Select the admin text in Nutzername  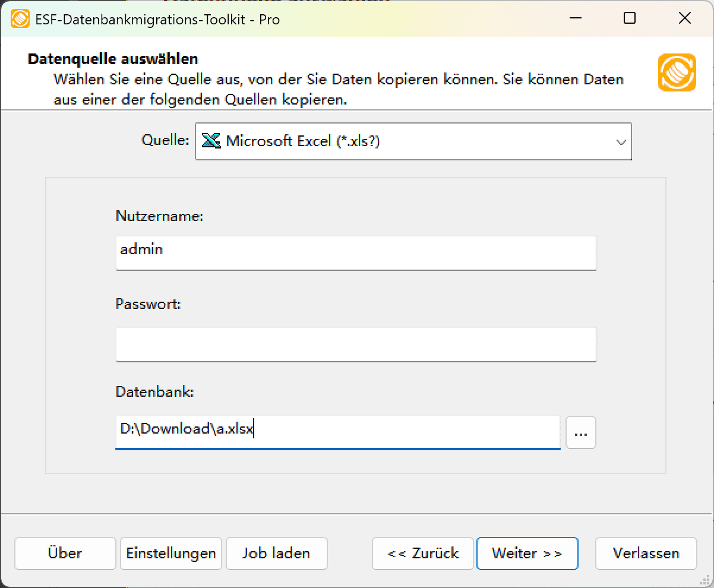tap(140, 249)
